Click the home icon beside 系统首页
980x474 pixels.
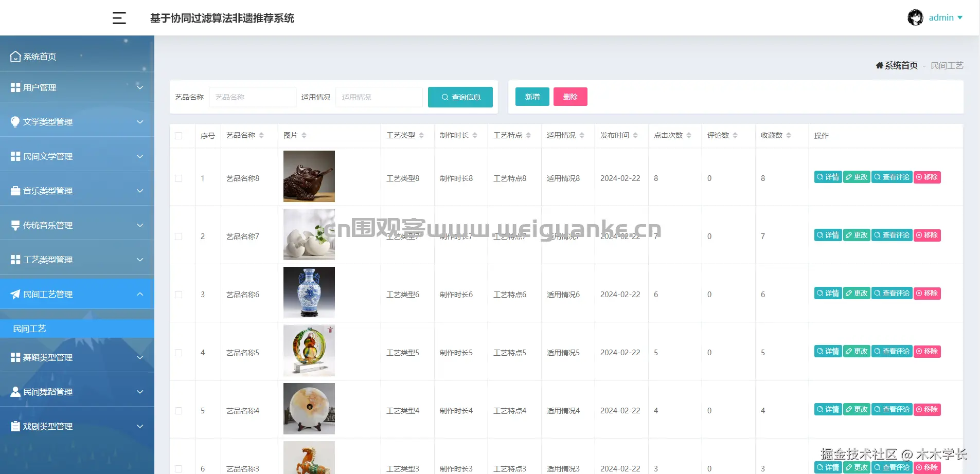pos(14,56)
